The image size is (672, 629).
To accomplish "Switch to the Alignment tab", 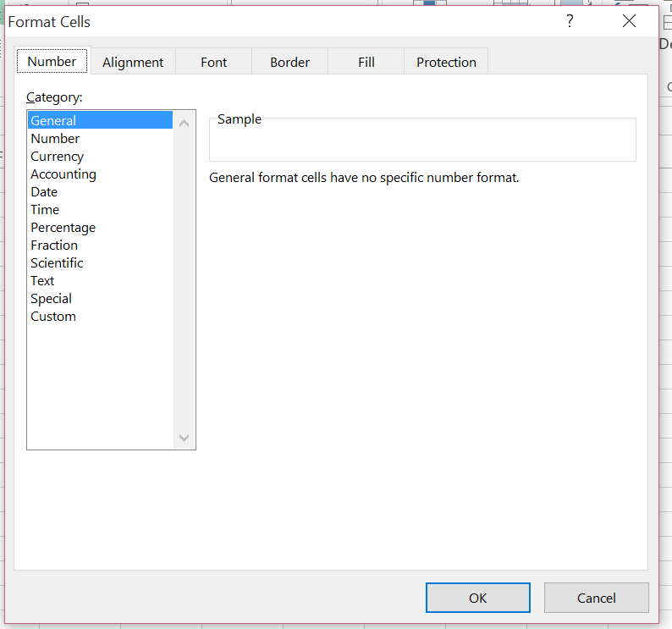I will (x=133, y=62).
